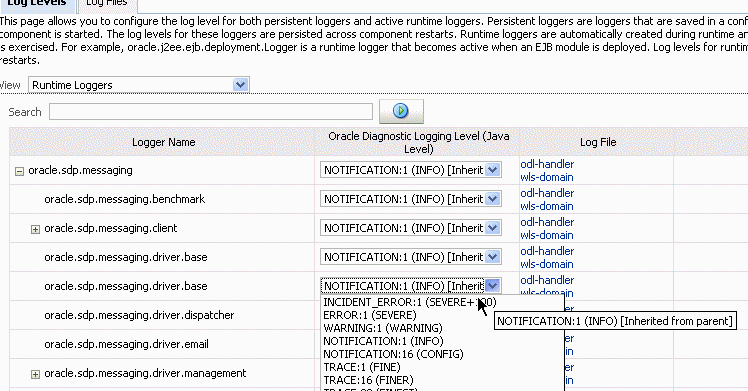Pick the TRACE:16 (FINER) level
The width and height of the screenshot is (748, 391).
click(368, 380)
